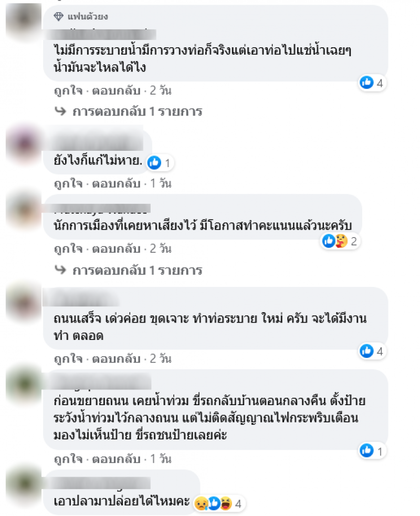The height and width of the screenshot is (516, 420).
Task: Reply to the flood warning sign comment
Action: 116,459
